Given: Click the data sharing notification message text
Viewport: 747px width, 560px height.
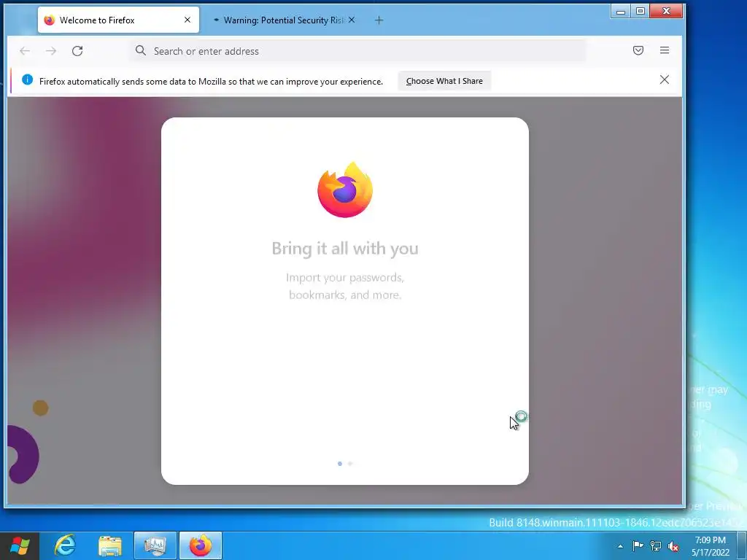Looking at the screenshot, I should [x=211, y=82].
